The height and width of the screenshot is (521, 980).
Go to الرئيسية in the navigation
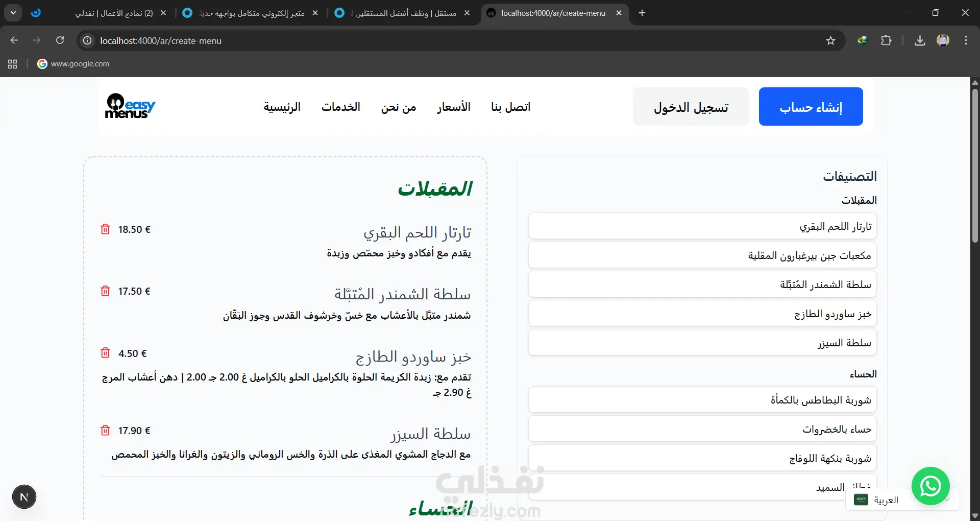pyautogui.click(x=282, y=107)
